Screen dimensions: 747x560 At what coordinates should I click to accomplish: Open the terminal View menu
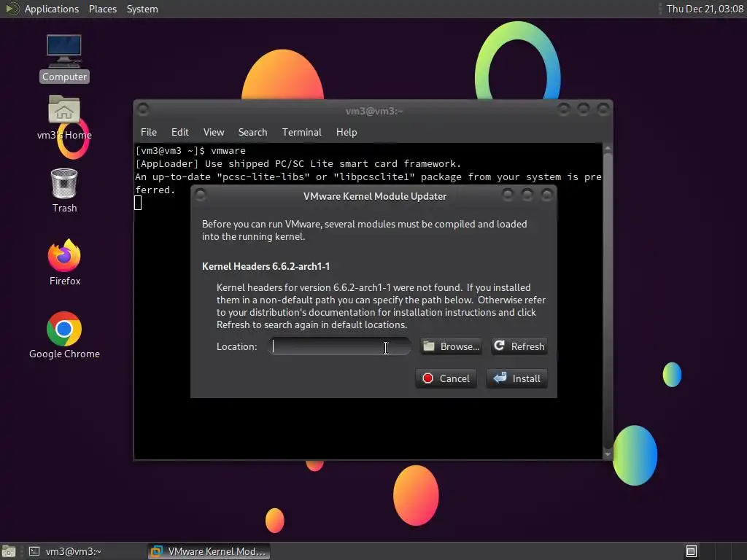(x=214, y=133)
